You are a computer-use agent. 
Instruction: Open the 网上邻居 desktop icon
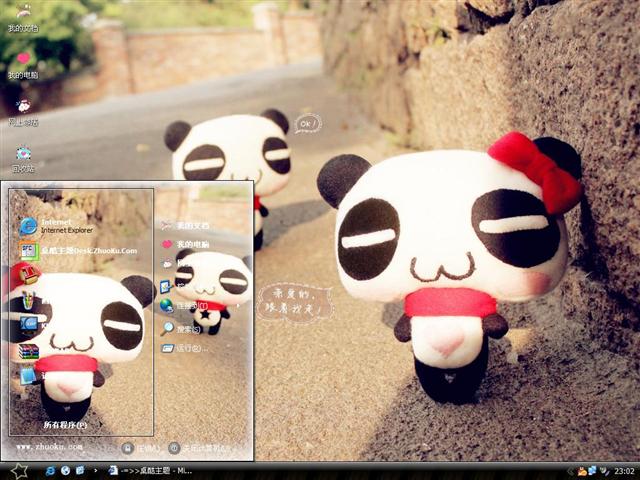pyautogui.click(x=23, y=112)
